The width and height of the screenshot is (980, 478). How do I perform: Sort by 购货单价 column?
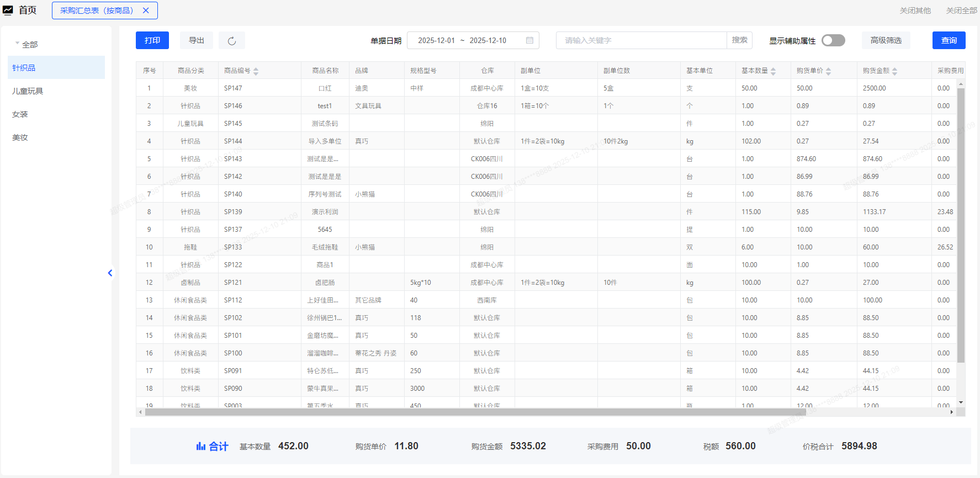pyautogui.click(x=828, y=71)
